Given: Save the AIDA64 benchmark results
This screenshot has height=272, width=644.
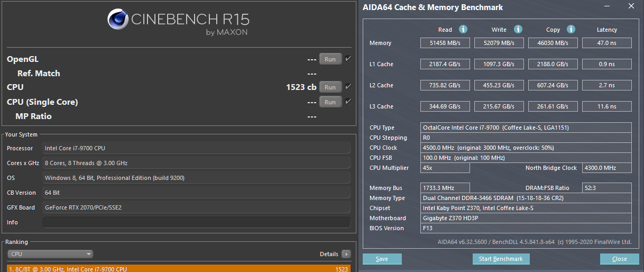Looking at the screenshot, I should tap(382, 259).
